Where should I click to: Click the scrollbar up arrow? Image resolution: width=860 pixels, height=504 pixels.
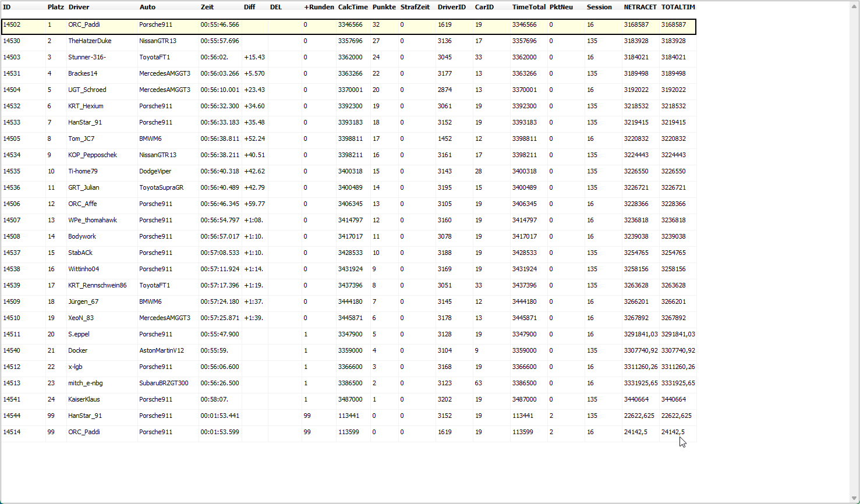coord(855,5)
